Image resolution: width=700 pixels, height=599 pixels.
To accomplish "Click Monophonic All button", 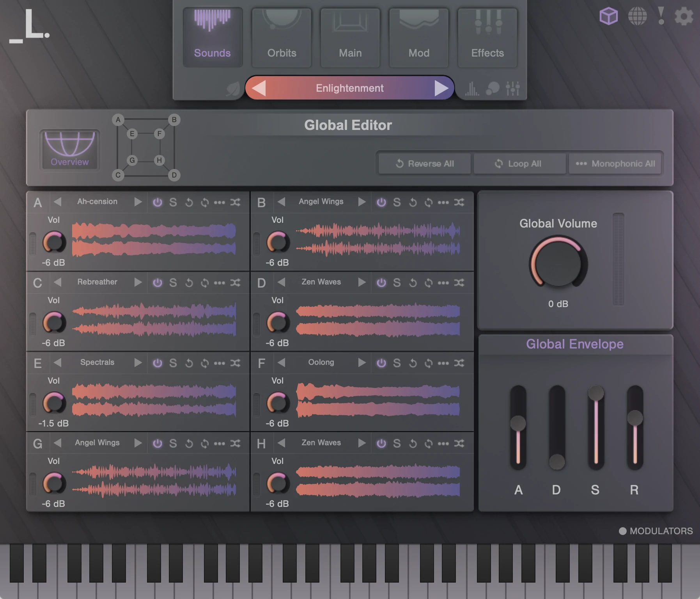I will coord(615,164).
